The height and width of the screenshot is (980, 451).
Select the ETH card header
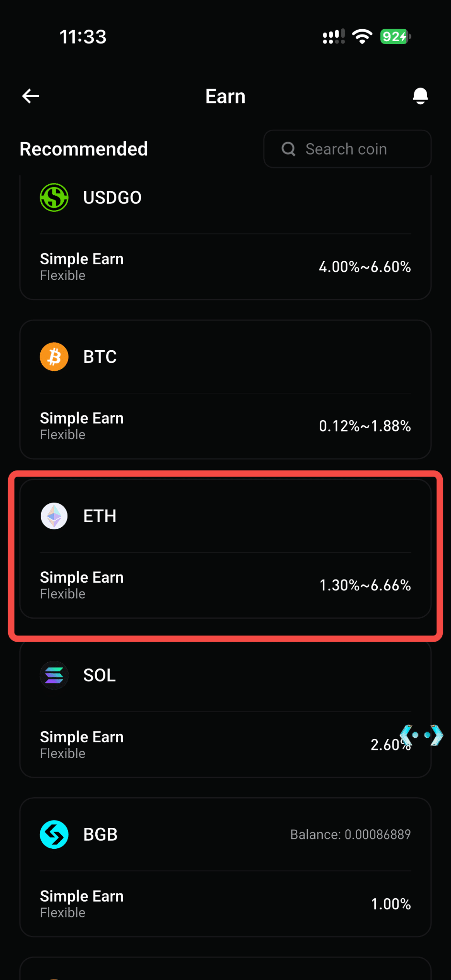[x=225, y=516]
